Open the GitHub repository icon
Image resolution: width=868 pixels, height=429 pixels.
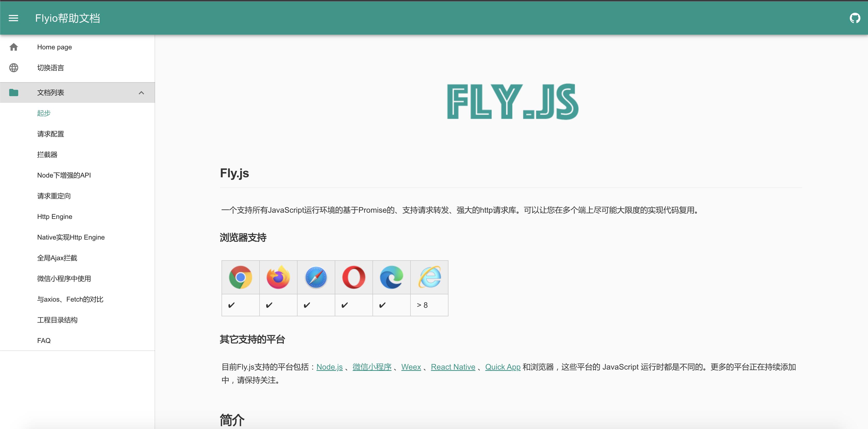point(855,18)
